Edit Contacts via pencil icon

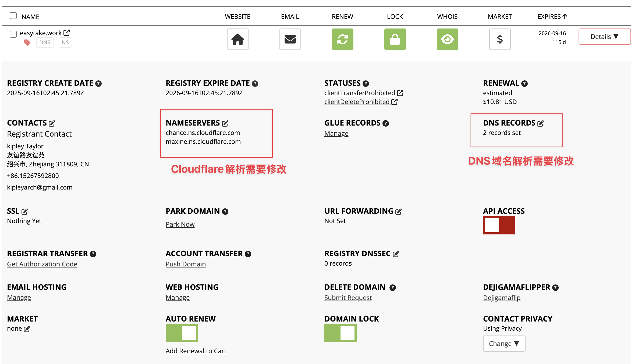[52, 123]
